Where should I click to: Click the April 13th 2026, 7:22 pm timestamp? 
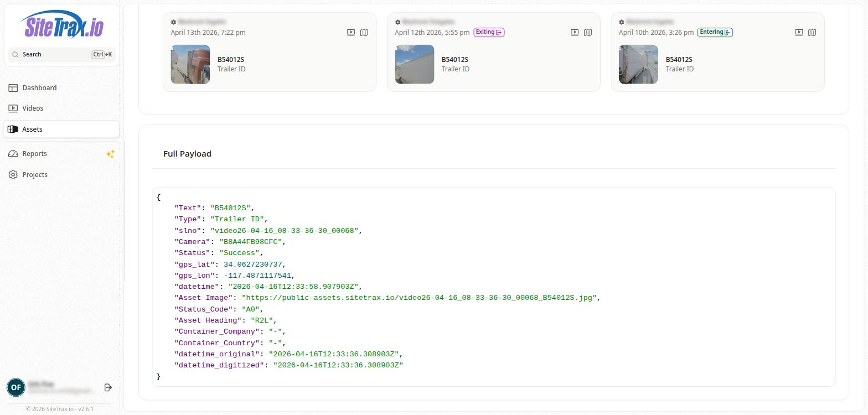point(208,32)
